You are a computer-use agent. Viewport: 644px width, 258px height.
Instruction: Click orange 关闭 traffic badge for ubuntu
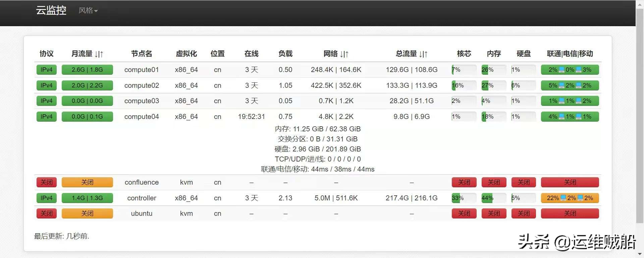(87, 213)
